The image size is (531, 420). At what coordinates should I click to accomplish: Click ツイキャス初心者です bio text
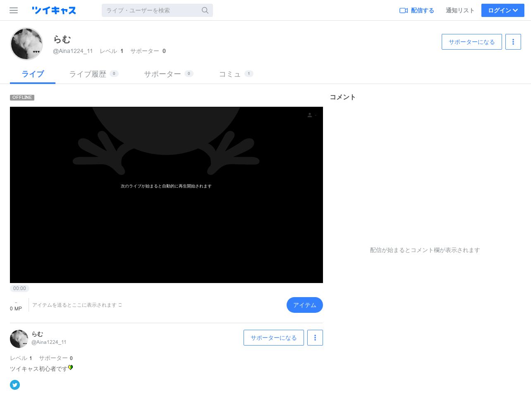38,369
